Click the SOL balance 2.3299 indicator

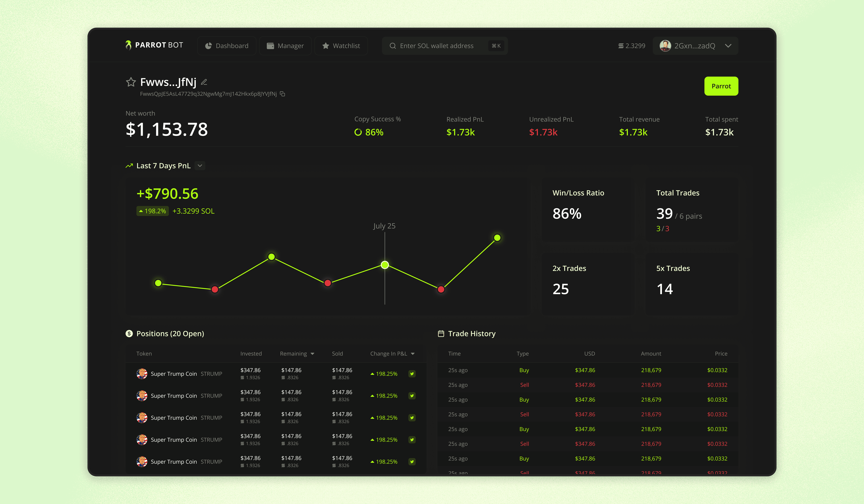coord(632,46)
